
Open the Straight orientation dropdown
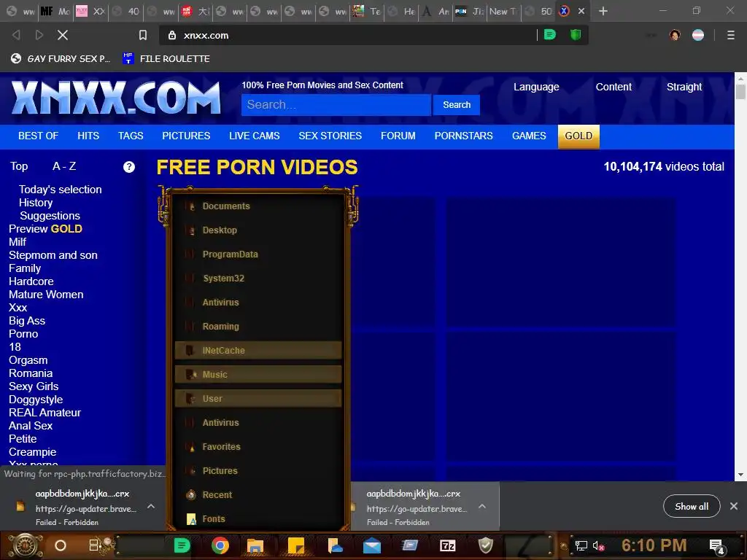click(x=684, y=87)
